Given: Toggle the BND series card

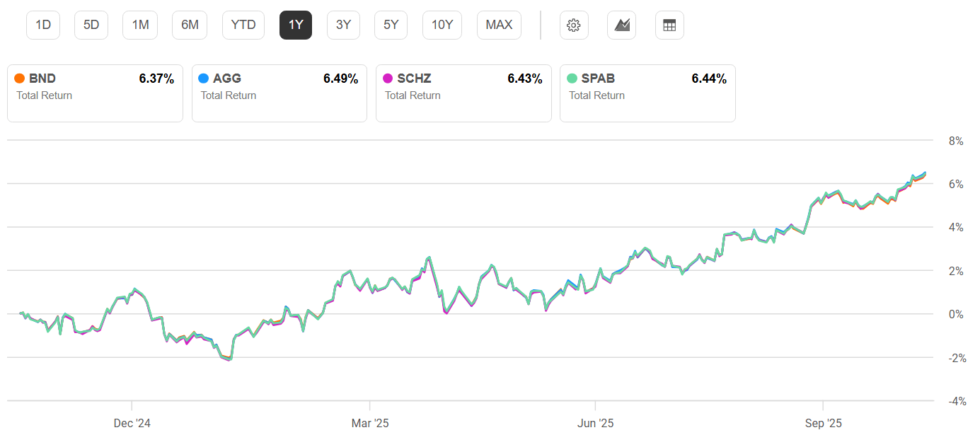Looking at the screenshot, I should 95,93.
